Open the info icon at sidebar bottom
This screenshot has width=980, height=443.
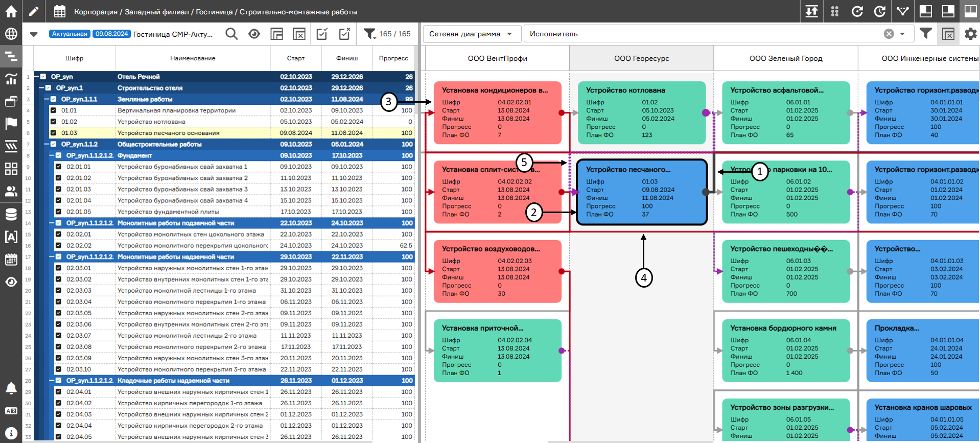point(11,433)
